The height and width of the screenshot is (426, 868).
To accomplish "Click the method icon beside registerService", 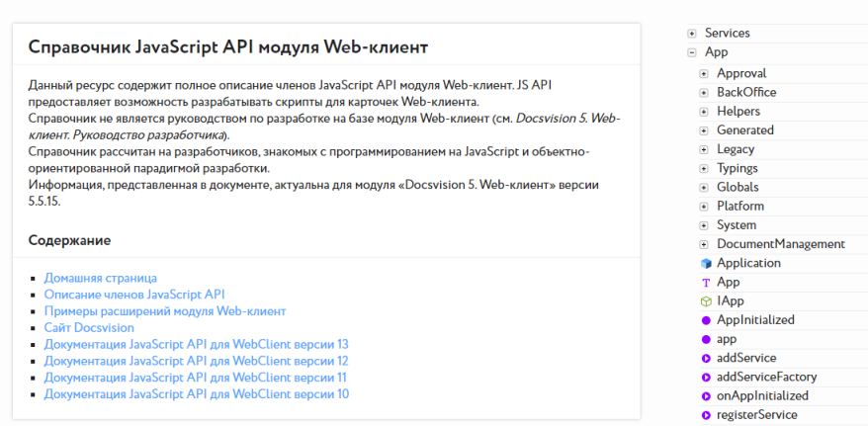I will (x=706, y=415).
